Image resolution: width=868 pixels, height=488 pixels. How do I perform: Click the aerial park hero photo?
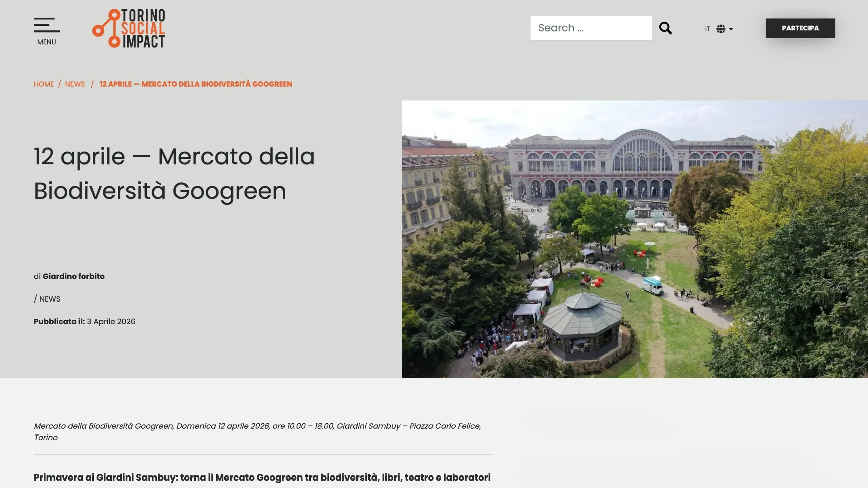click(634, 239)
